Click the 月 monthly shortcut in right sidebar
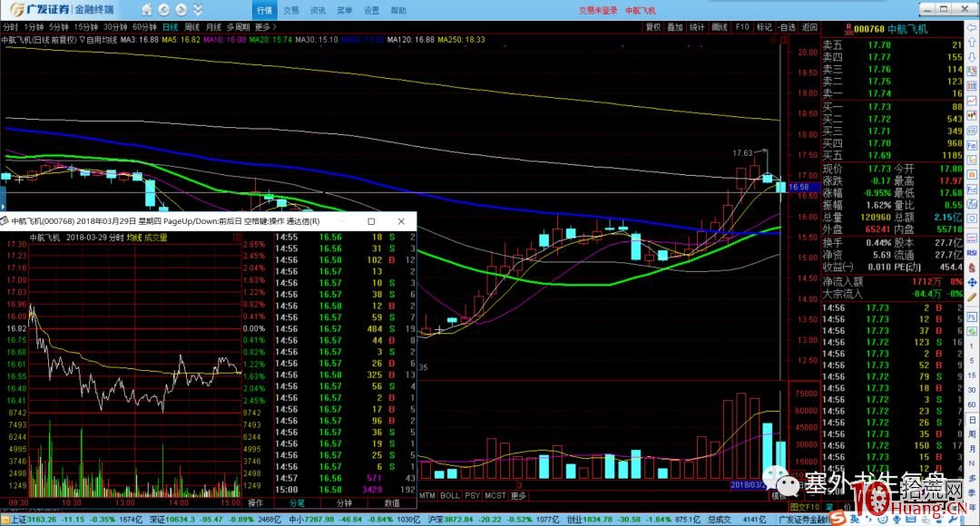 tap(972, 449)
